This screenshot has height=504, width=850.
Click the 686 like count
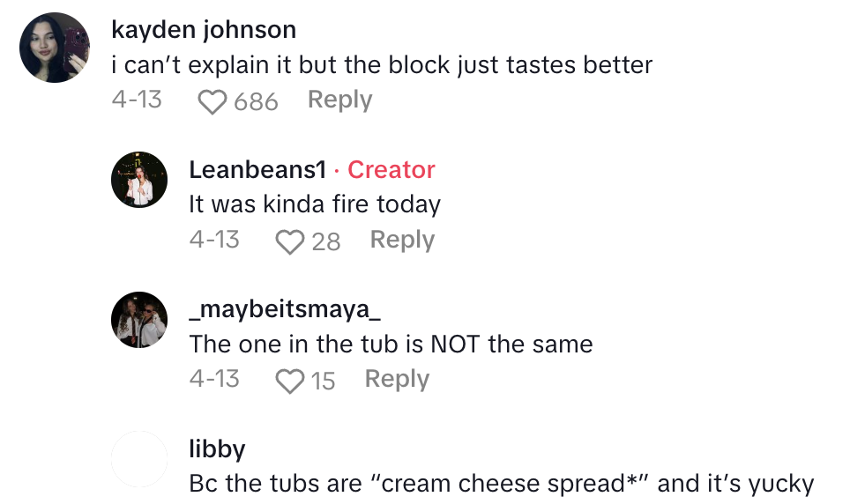(257, 102)
